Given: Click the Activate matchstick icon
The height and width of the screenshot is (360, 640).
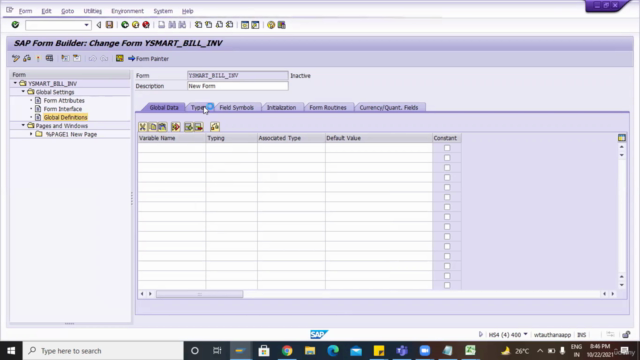Looking at the screenshot, I should [x=38, y=58].
